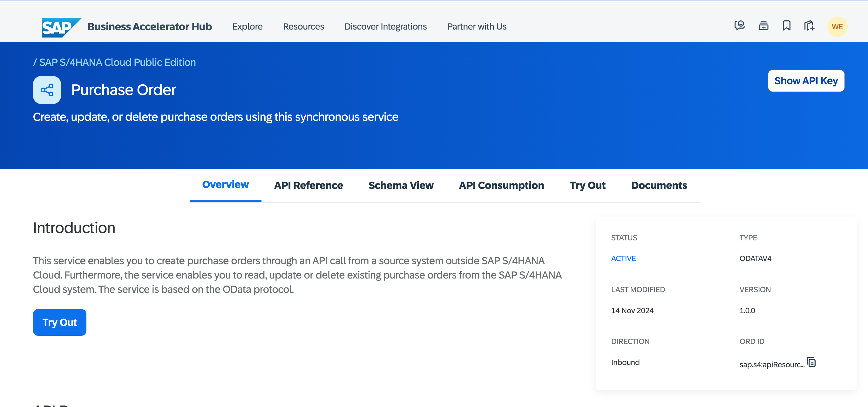Click the Introduction heading
868x407 pixels.
point(74,228)
